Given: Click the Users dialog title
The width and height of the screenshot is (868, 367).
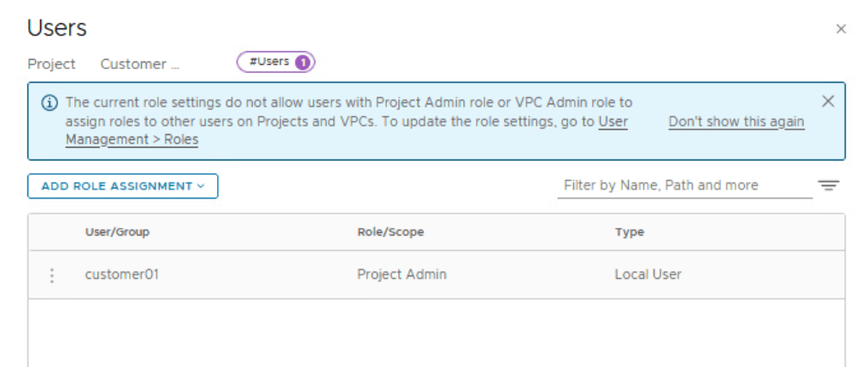Looking at the screenshot, I should (x=56, y=28).
